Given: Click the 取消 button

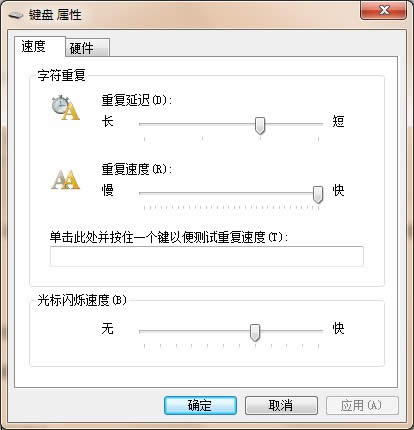Looking at the screenshot, I should (x=281, y=405).
